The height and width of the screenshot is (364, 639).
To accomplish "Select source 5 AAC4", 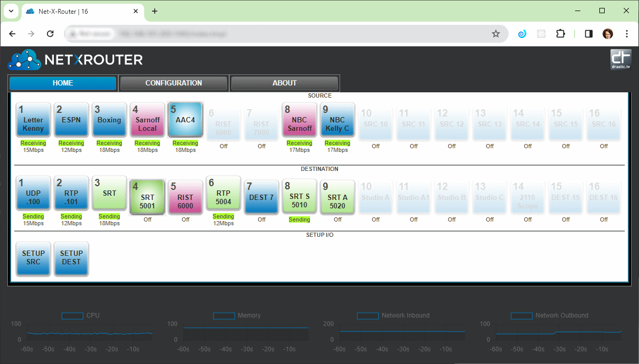I will [x=185, y=119].
